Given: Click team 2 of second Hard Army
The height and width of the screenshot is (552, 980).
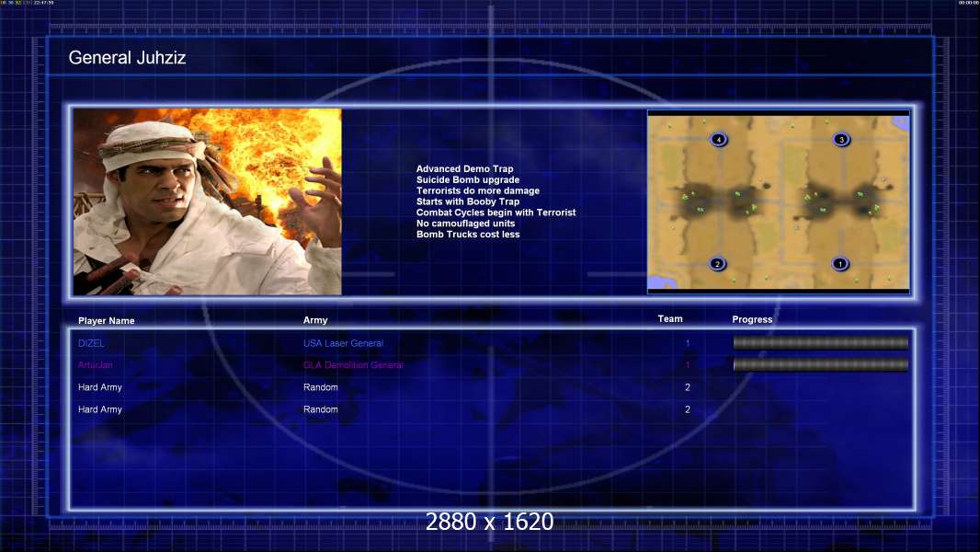Looking at the screenshot, I should (x=688, y=409).
